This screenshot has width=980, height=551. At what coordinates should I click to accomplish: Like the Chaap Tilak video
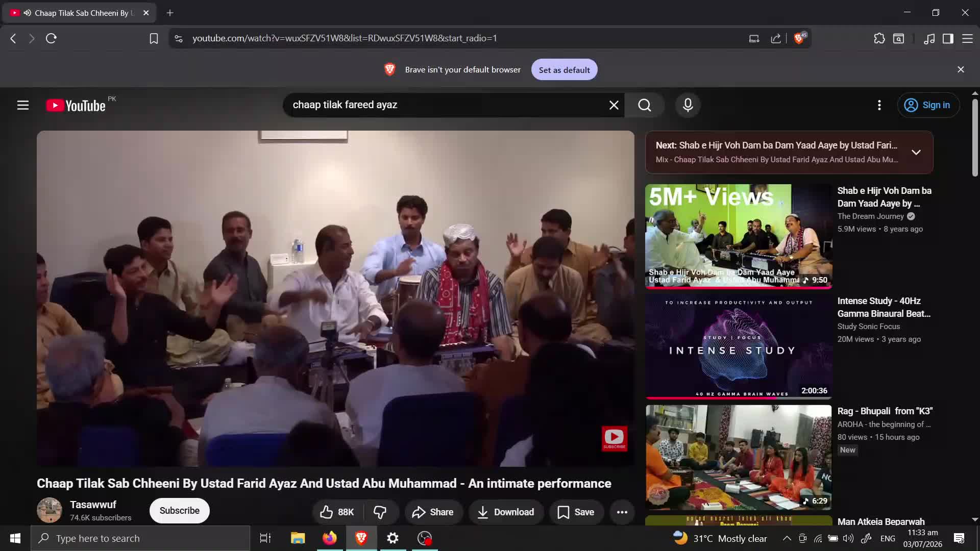[x=337, y=512]
